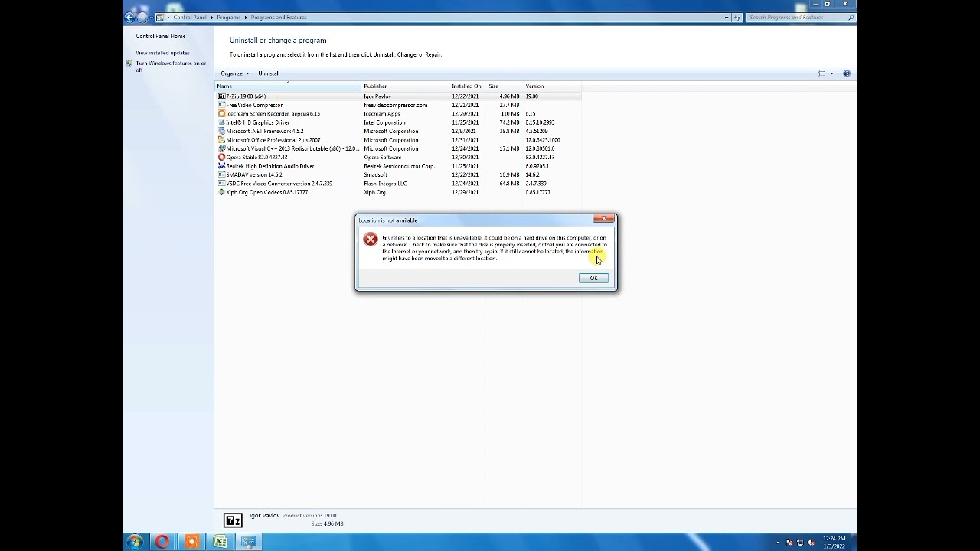Viewport: 980px width, 551px height.
Task: Click the Control Panel icon in the address bar
Action: click(x=160, y=17)
